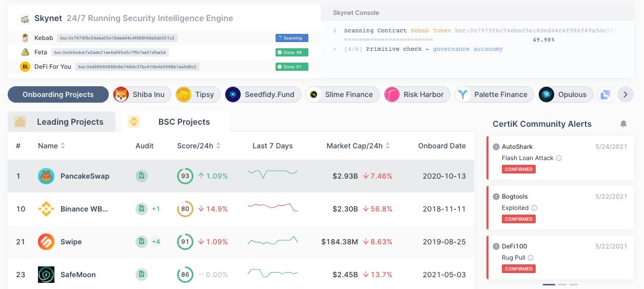This screenshot has height=289, width=644.
Task: Select first alerts pagination dot
Action: pyautogui.click(x=549, y=284)
